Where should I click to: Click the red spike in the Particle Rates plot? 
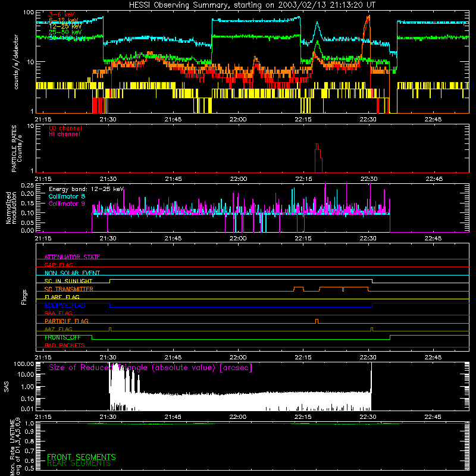point(318,158)
